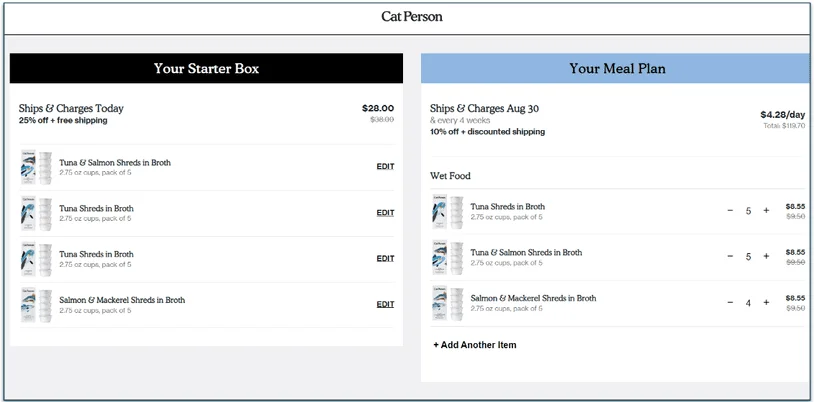
Task: Open Tuna Shreds in Broth thumbnail in Meal Plan
Action: pyautogui.click(x=447, y=211)
